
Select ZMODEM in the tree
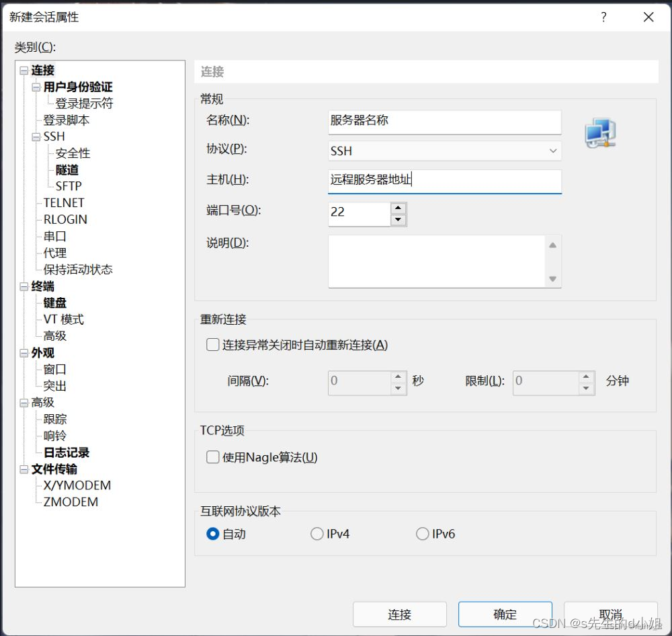tap(71, 502)
